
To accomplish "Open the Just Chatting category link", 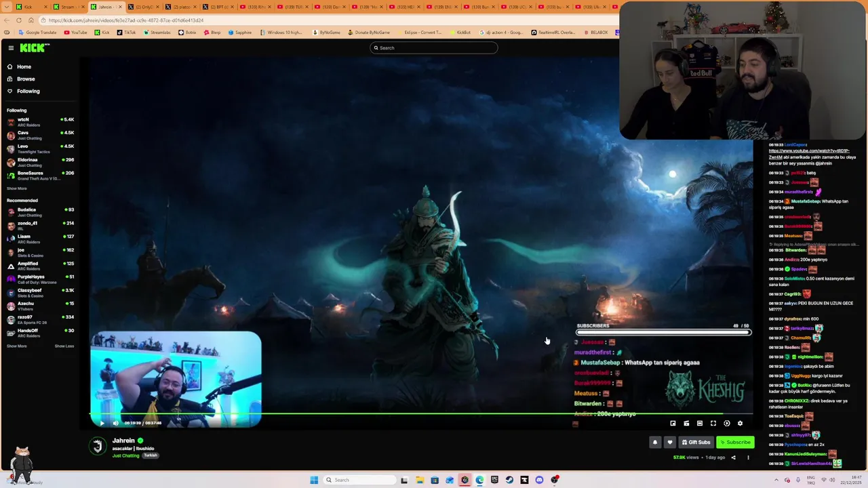I will point(125,455).
